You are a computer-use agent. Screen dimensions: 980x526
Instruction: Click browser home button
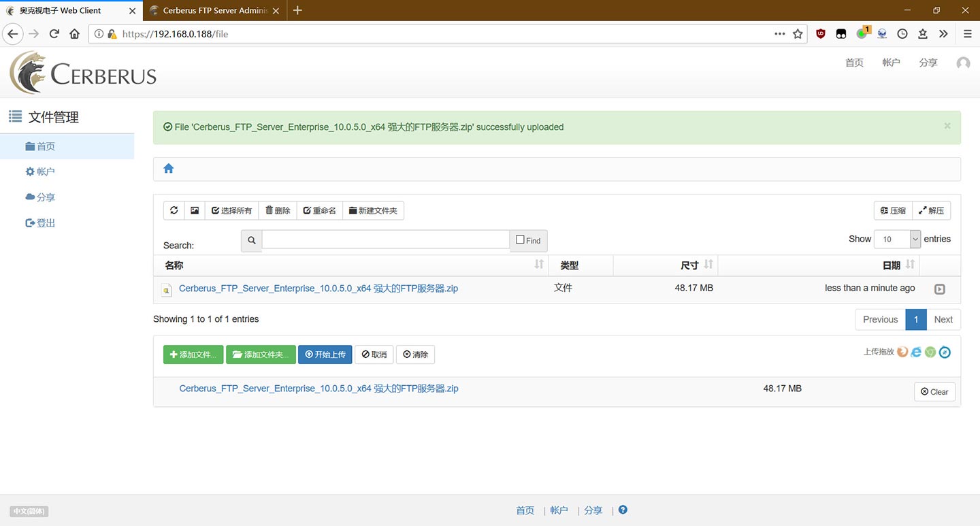pos(75,33)
